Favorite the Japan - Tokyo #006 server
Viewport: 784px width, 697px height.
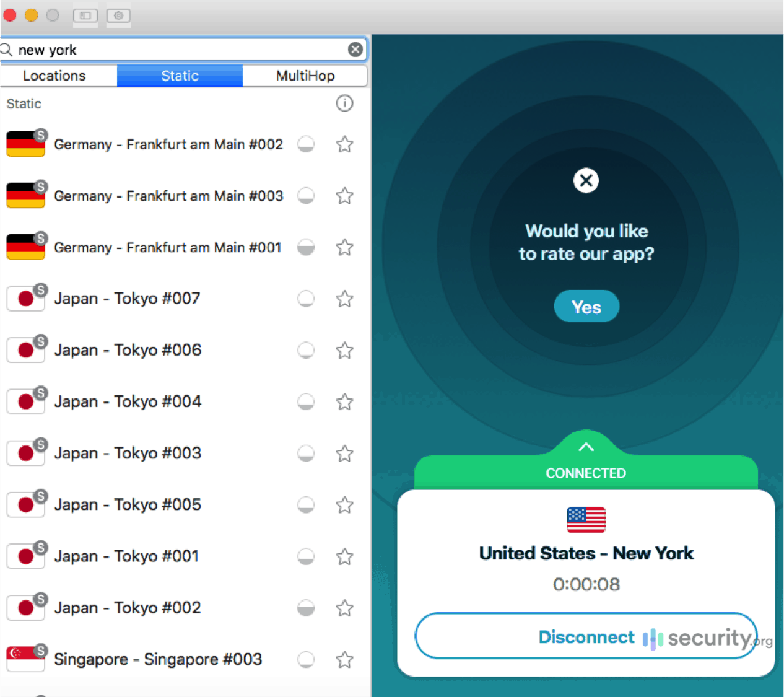[x=344, y=350]
